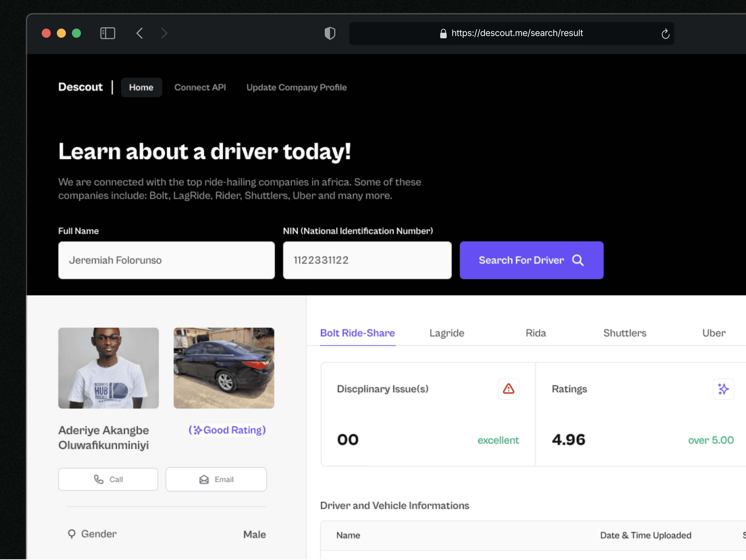
Task: Select the Bolt Ride-Share tab
Action: pos(357,333)
